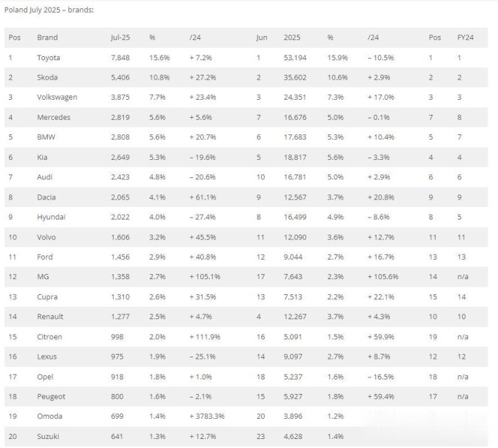Select the Toyota brand cell
This screenshot has width=498, height=448.
[48, 57]
